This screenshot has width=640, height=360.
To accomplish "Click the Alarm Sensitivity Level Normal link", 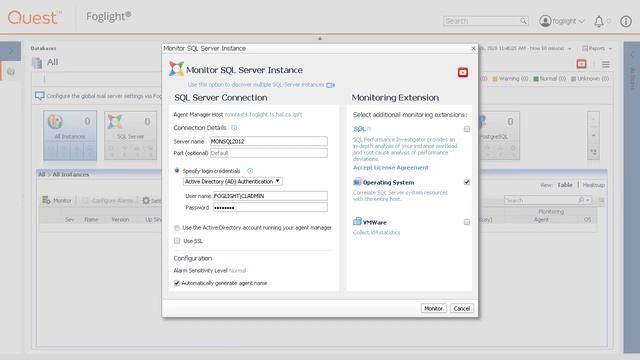I will 237,271.
